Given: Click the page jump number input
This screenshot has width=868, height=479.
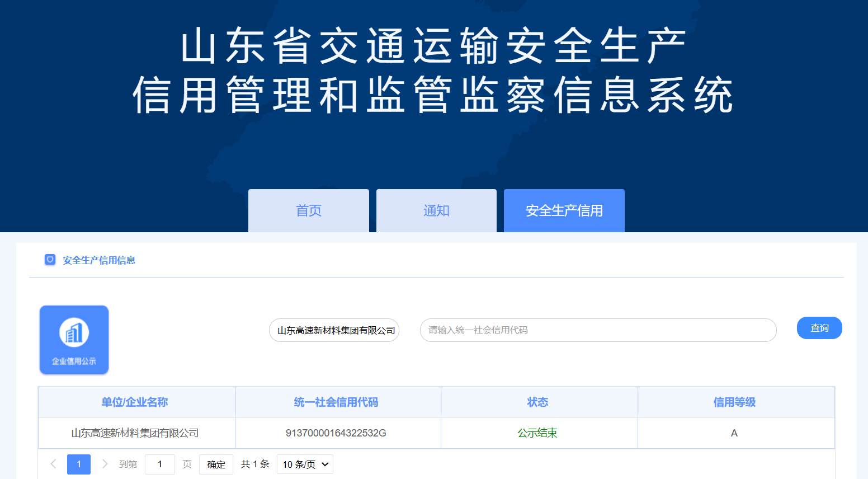Looking at the screenshot, I should pos(159,464).
